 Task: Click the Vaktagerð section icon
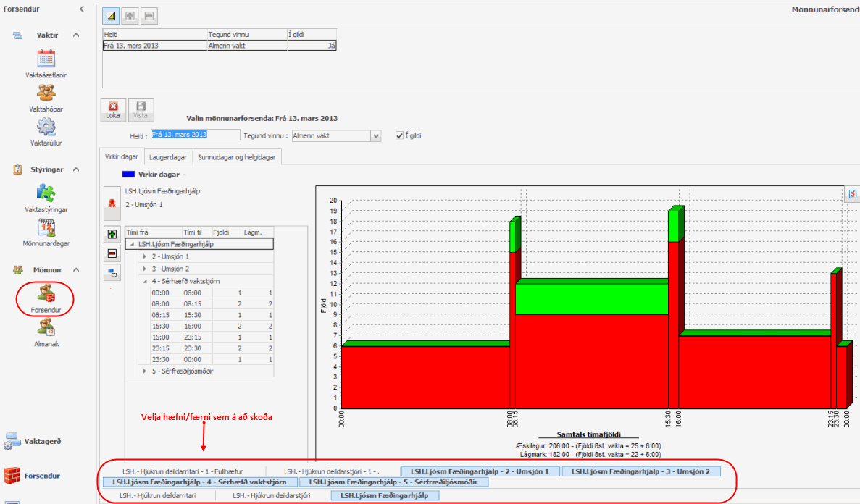[x=12, y=441]
